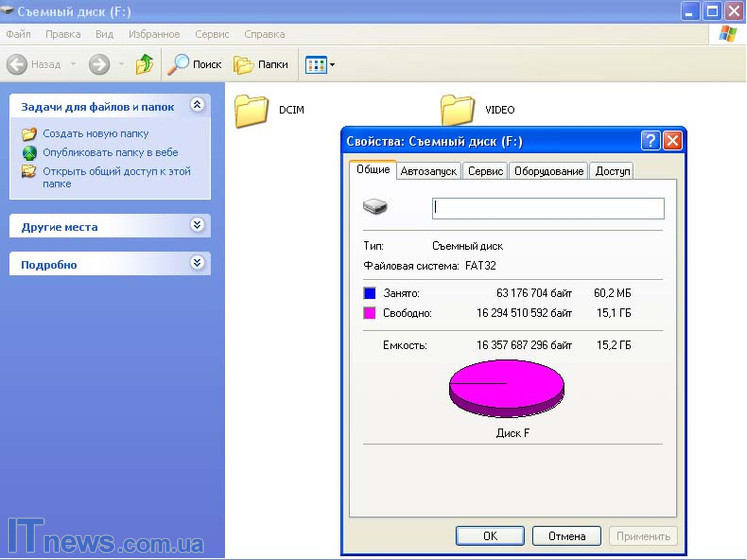Screen dimensions: 747x560
Task: Click the Forward navigation arrow
Action: [x=99, y=65]
